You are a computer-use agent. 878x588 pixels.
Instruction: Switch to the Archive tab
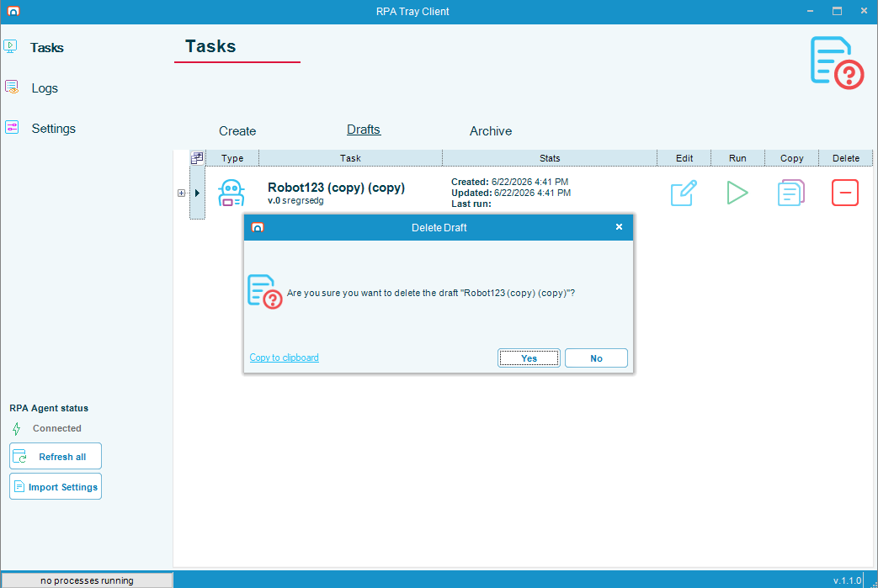[491, 131]
